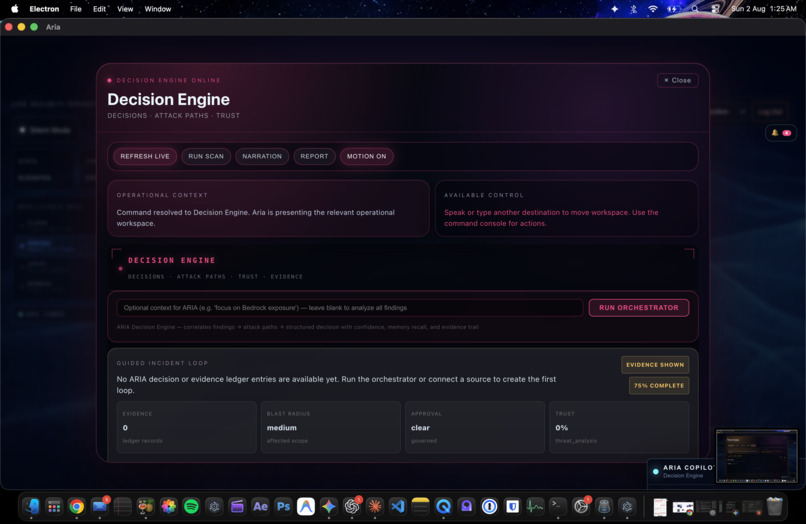The width and height of the screenshot is (806, 524).
Task: Open the REPORT button
Action: point(314,156)
